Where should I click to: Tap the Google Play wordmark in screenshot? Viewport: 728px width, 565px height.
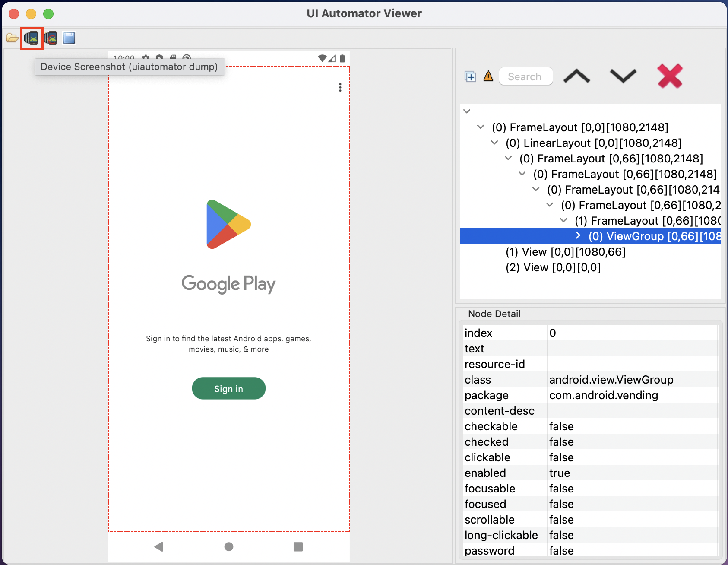tap(228, 284)
